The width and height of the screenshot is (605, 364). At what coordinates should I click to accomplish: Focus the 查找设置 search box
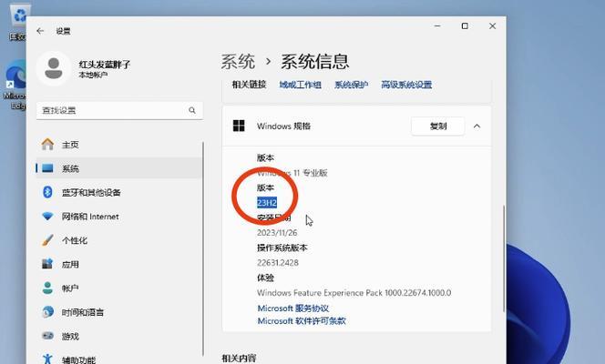(x=119, y=110)
